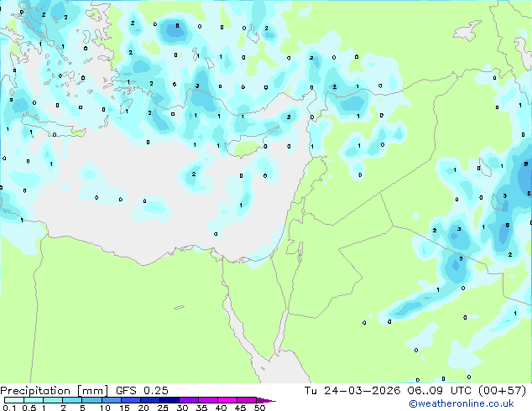Click the 35–40 mm legend swatch
532x411 pixels.
tap(208, 400)
